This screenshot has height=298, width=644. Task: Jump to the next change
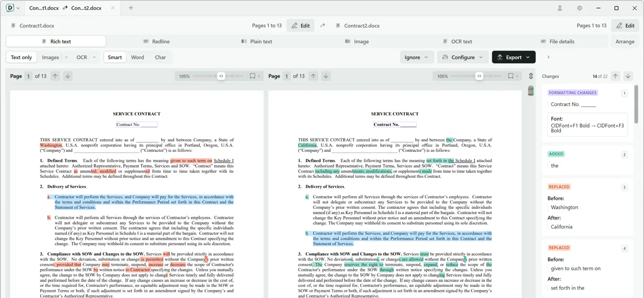(628, 76)
